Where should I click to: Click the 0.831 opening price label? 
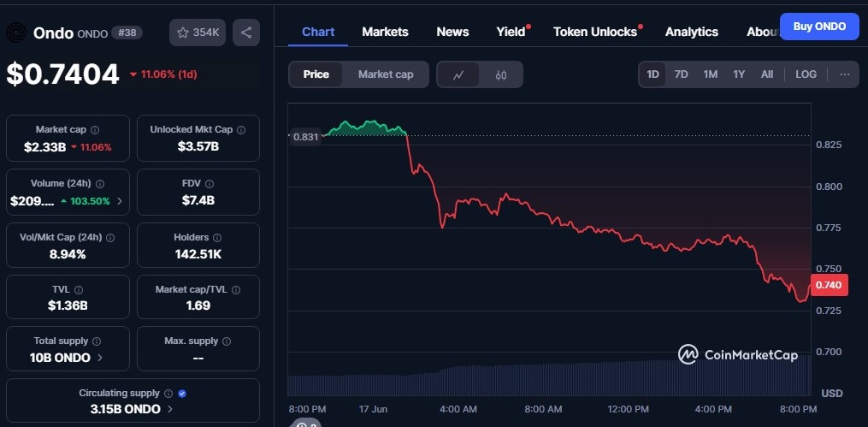pos(305,137)
